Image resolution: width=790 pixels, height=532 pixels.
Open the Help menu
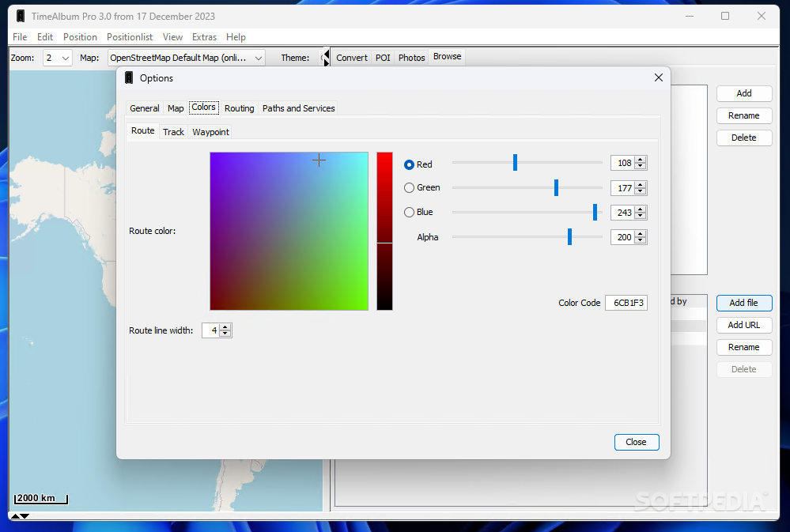tap(236, 37)
